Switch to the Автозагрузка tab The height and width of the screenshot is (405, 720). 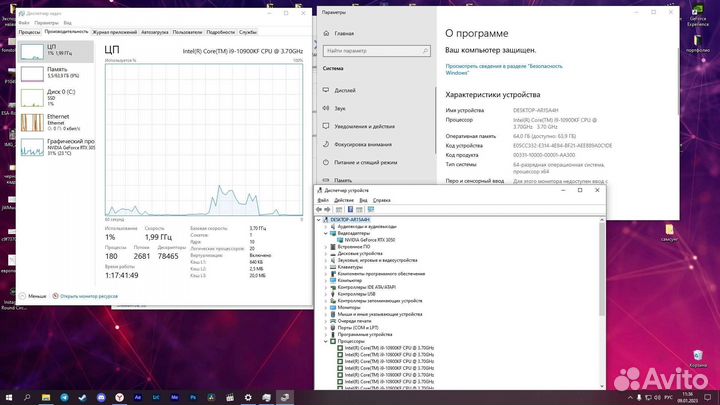tap(155, 32)
